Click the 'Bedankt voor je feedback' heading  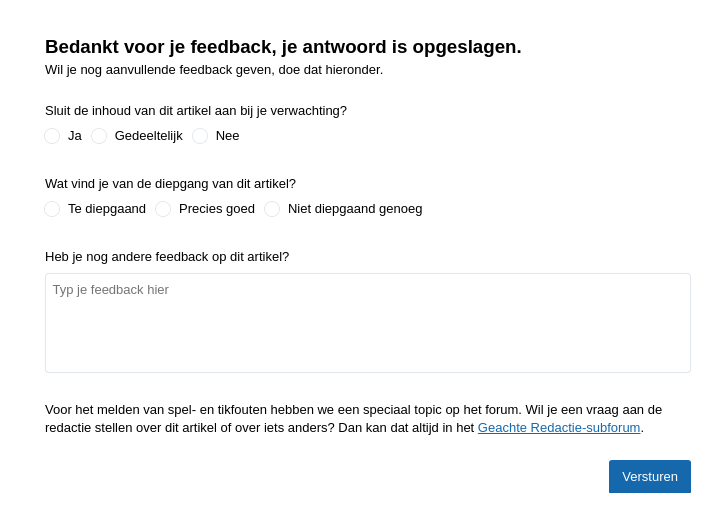[x=283, y=47]
